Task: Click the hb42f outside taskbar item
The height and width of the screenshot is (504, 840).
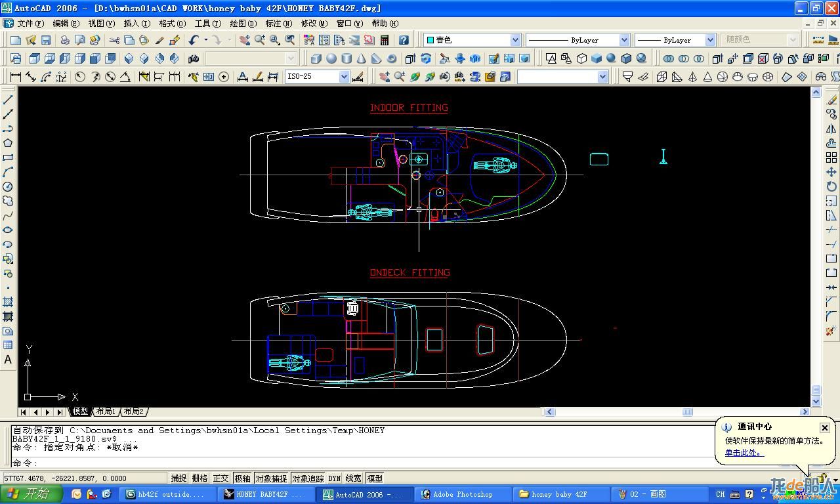Action: coord(169,494)
